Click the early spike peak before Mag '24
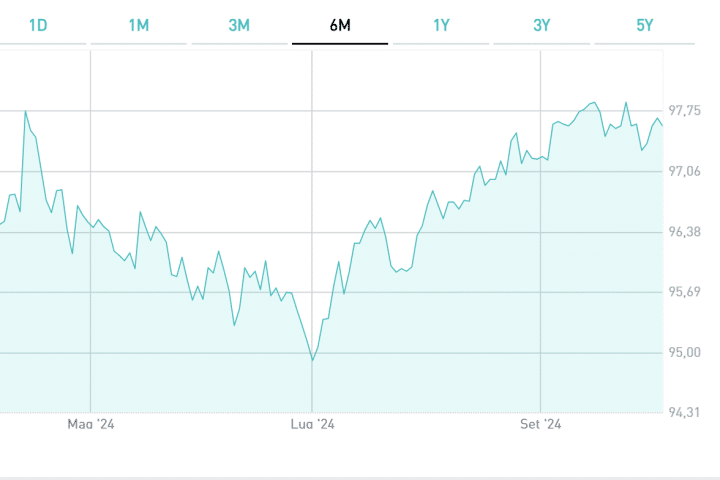 (x=25, y=111)
